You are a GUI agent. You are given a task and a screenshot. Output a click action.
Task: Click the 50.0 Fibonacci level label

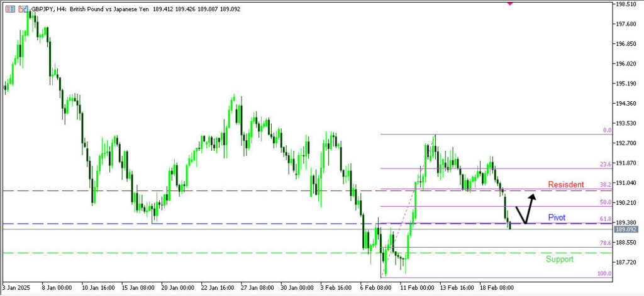[606, 202]
